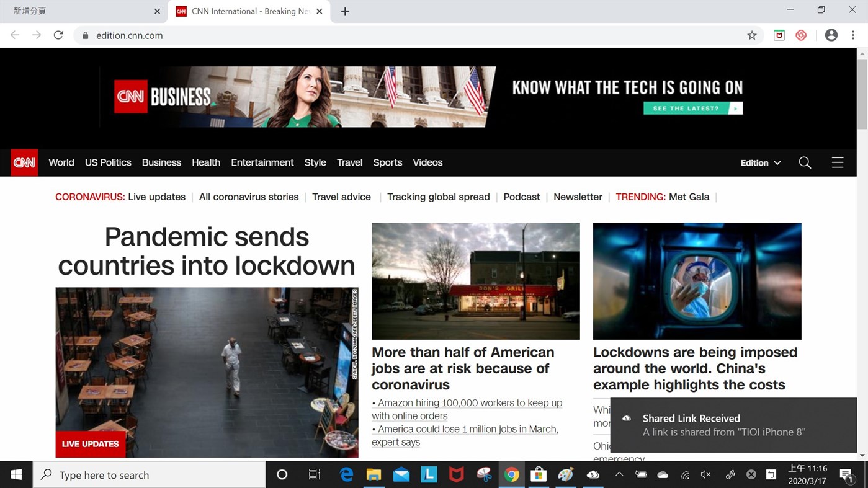Open the Paint palette app in taskbar
The image size is (868, 488).
pos(566,475)
